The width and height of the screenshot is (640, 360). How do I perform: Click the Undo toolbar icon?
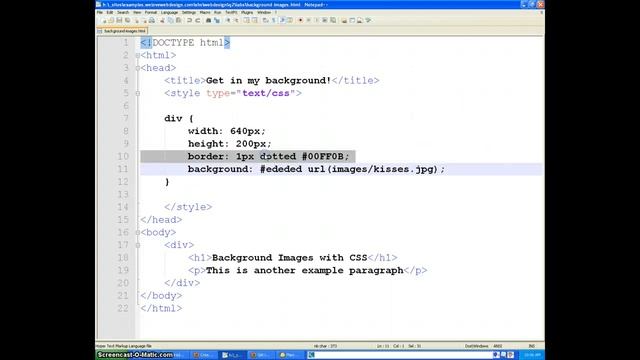coord(189,20)
